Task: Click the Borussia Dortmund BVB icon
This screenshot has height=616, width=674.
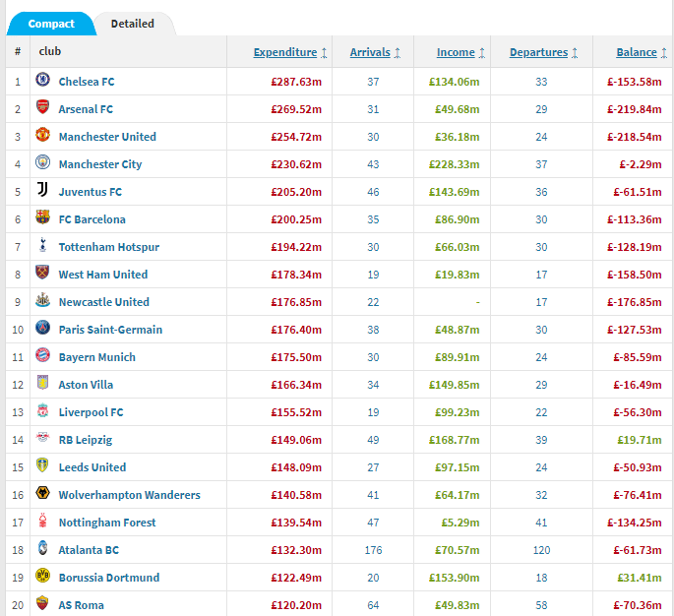Action: point(42,575)
